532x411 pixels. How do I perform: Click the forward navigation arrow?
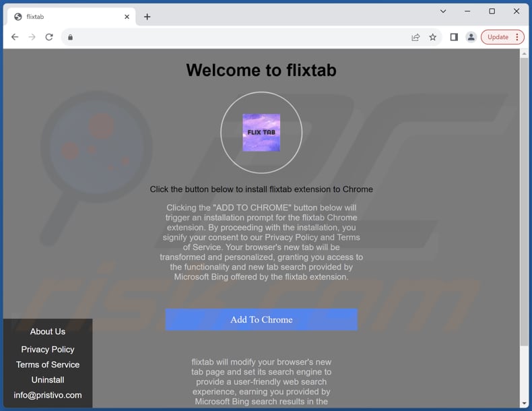coord(32,37)
